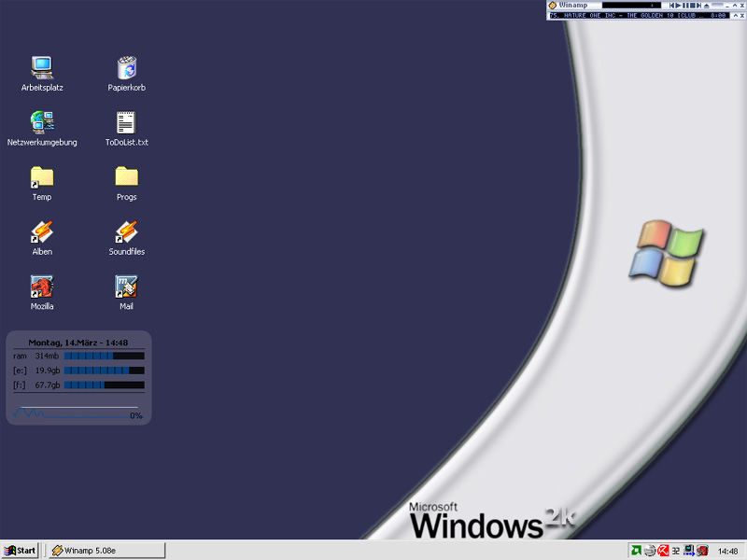This screenshot has width=747, height=560.
Task: Open the Arbeitsplatz desktop icon
Action: (x=42, y=74)
